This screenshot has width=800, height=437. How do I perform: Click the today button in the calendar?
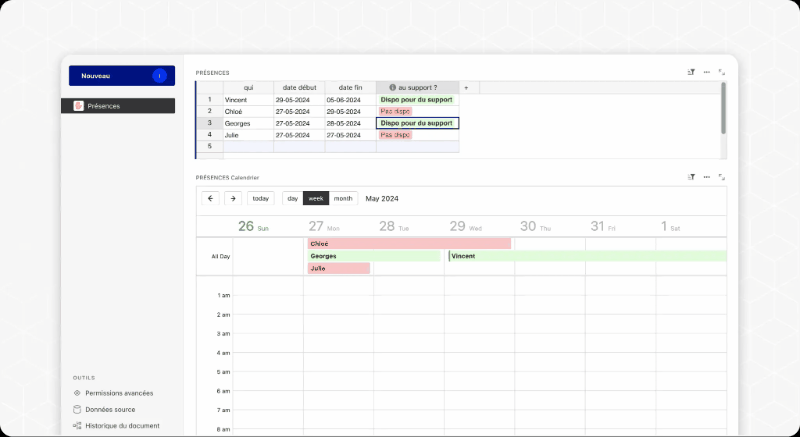(x=261, y=198)
